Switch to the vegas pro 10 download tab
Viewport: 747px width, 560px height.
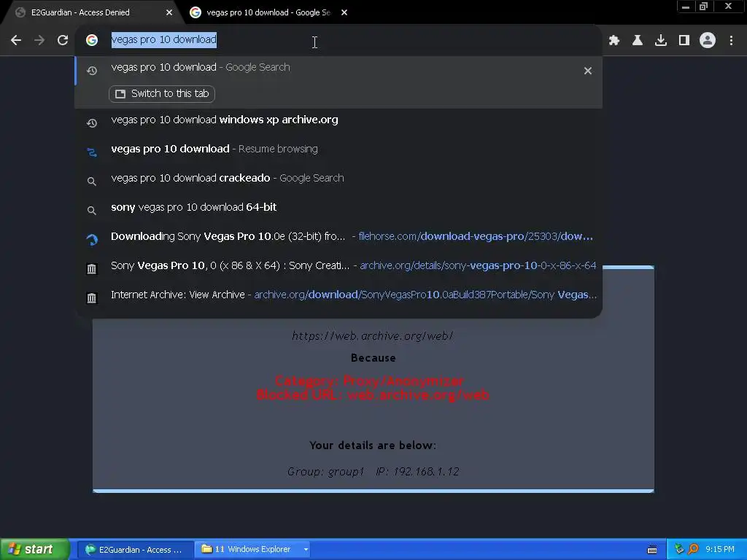(x=268, y=13)
